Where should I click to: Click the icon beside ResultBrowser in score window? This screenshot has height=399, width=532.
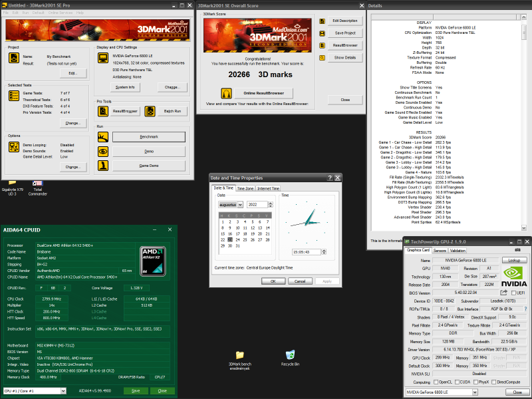(x=322, y=45)
